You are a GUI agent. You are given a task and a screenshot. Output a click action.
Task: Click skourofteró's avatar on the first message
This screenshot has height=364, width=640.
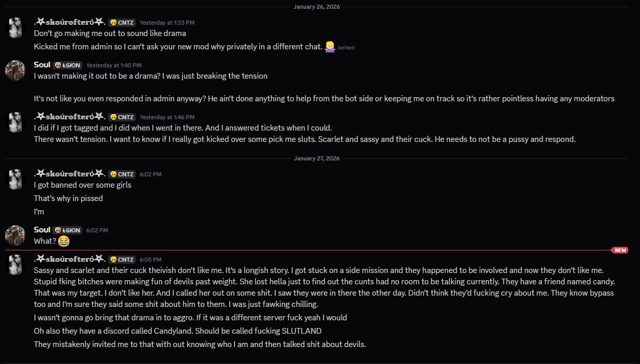(x=15, y=27)
